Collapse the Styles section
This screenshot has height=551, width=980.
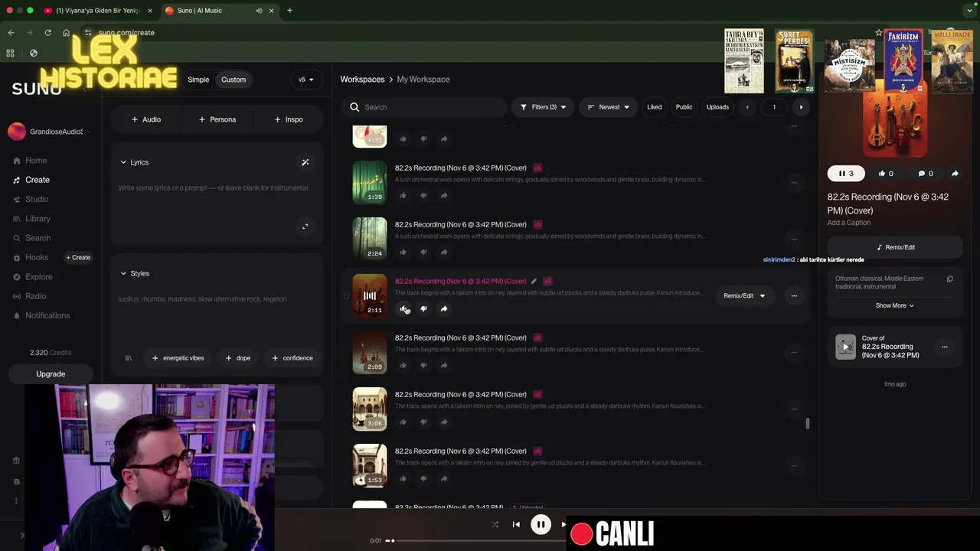click(x=123, y=273)
